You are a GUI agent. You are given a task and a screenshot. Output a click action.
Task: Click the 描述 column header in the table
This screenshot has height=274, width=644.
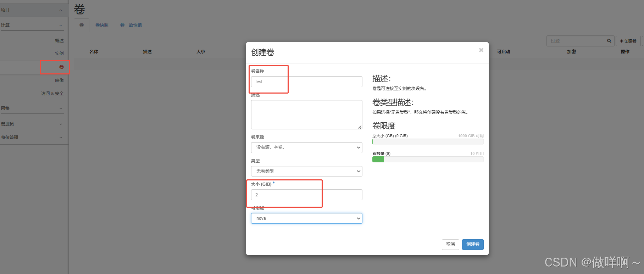[x=147, y=52]
